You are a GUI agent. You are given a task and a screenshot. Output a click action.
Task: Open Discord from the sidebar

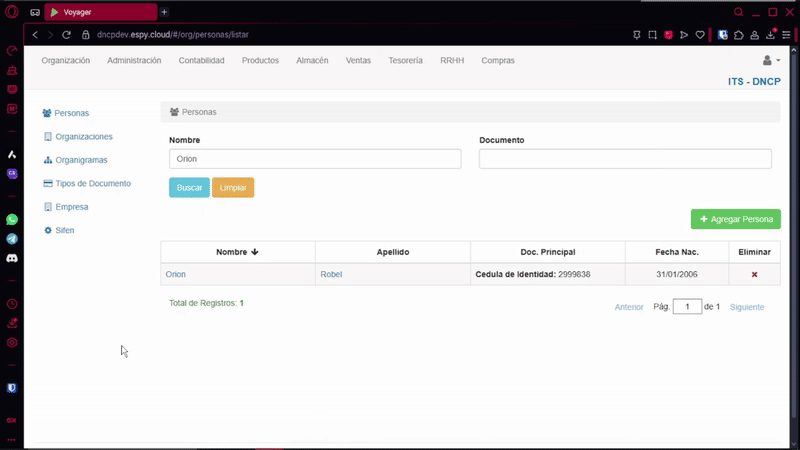coord(12,258)
